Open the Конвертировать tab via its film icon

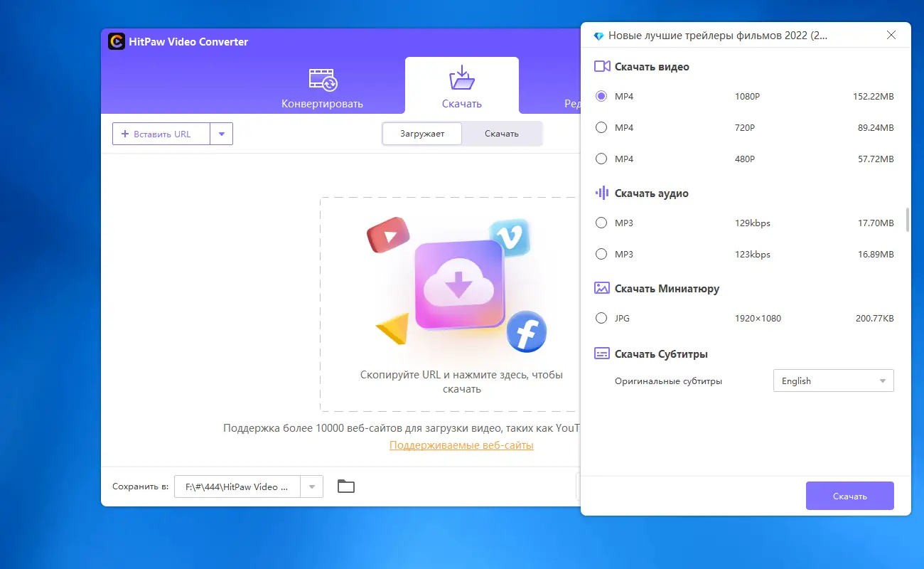pyautogui.click(x=322, y=79)
